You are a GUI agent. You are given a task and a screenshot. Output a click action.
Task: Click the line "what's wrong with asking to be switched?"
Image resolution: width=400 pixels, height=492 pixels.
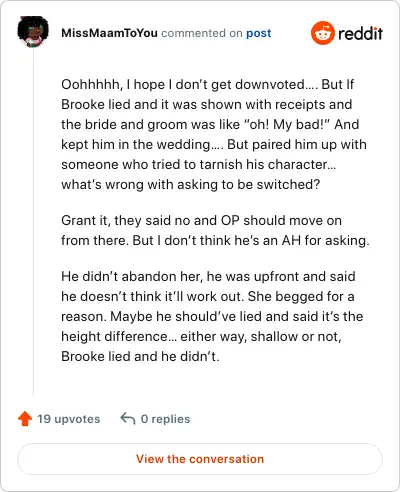coord(191,184)
